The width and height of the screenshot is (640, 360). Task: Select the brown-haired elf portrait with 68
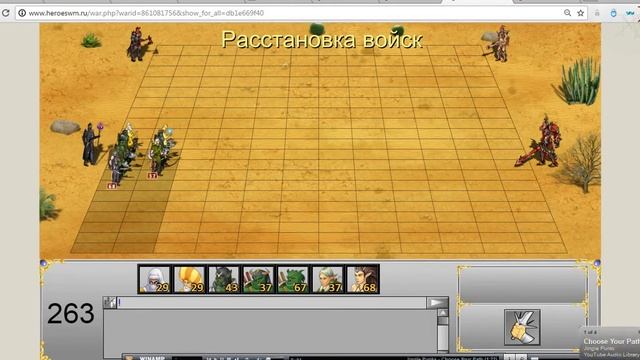(362, 279)
